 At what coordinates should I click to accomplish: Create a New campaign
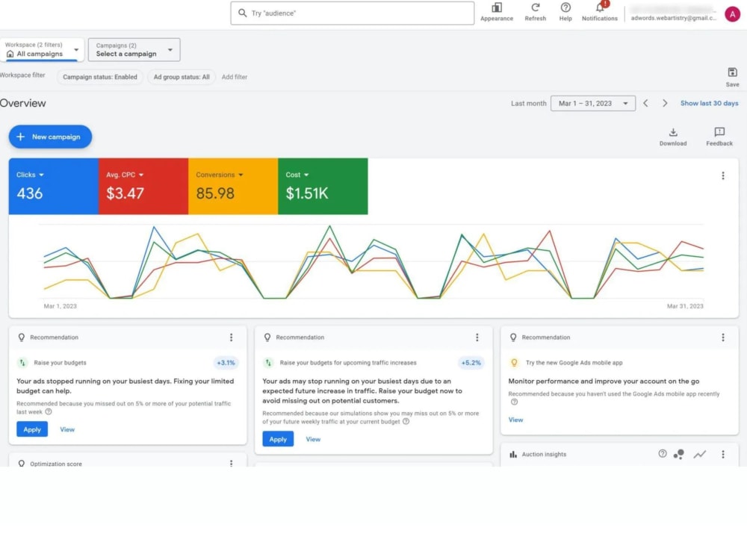(x=50, y=137)
